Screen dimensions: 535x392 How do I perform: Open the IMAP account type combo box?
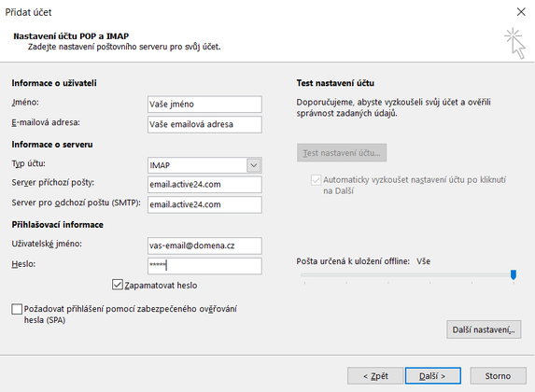[204, 165]
